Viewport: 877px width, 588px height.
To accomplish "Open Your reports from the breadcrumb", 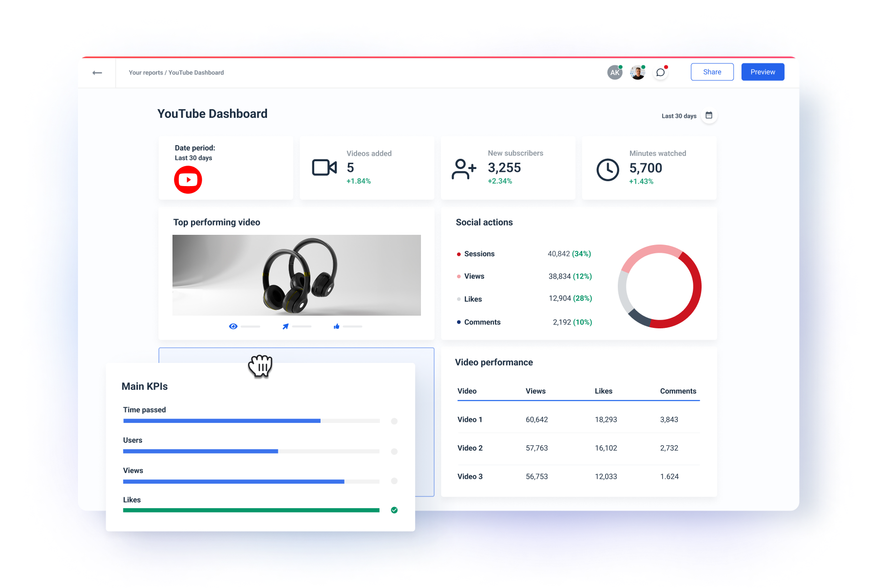I will pos(145,72).
